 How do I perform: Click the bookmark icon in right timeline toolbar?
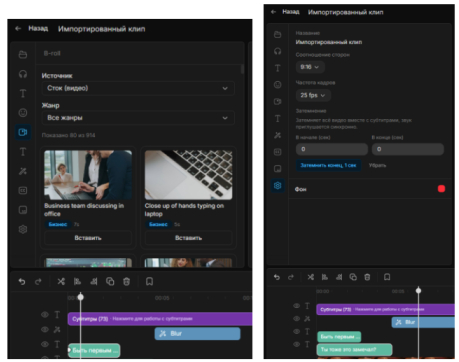click(387, 277)
